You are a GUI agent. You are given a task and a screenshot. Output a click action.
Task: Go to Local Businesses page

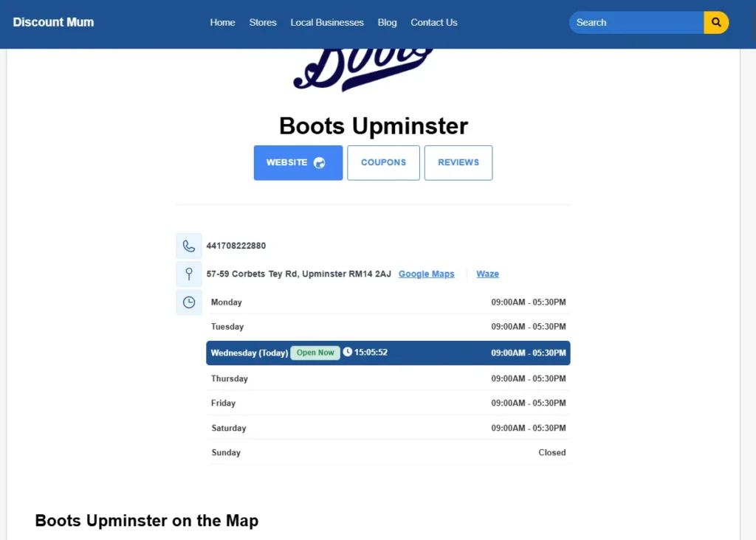[327, 23]
